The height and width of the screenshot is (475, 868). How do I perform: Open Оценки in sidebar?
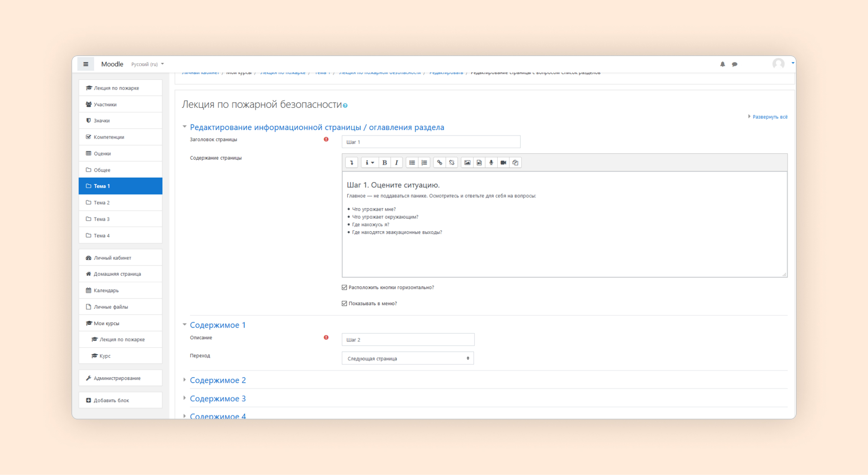(120, 154)
